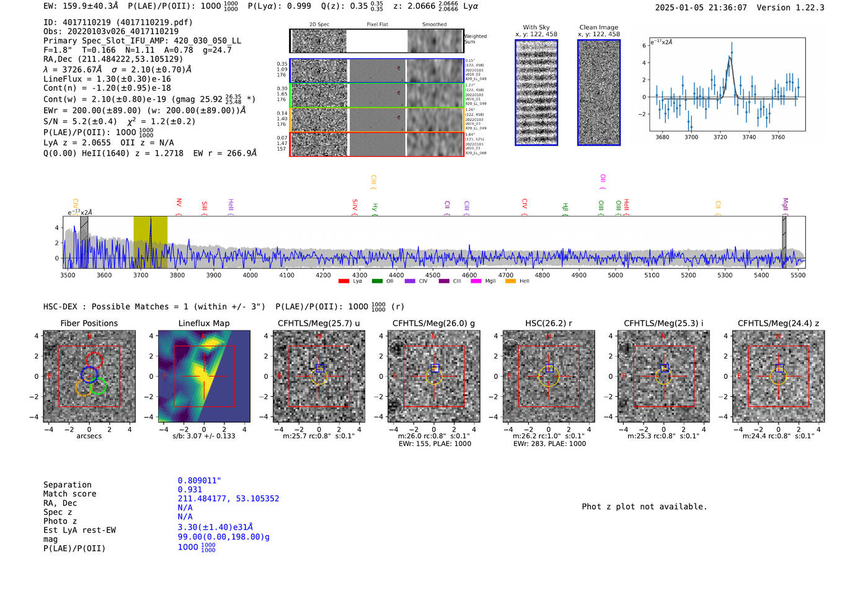Click the yellow highlighted region in the spectrum

point(150,242)
